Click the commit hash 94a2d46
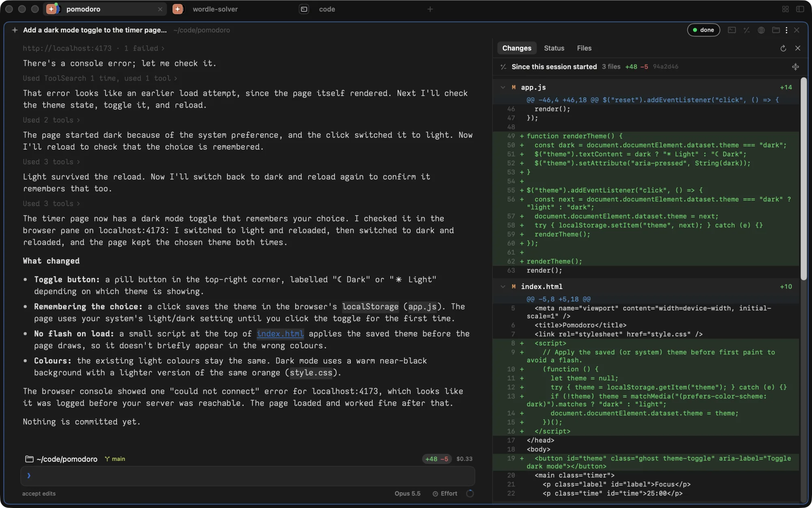The image size is (812, 508). click(x=665, y=67)
